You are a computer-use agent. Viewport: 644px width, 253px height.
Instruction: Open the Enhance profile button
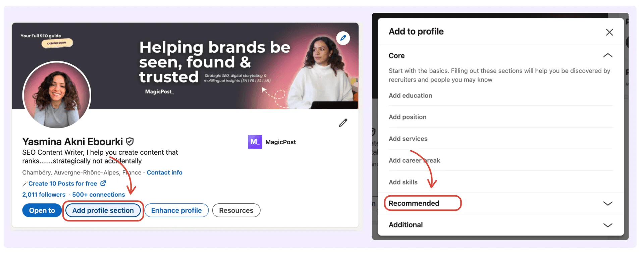pos(176,210)
